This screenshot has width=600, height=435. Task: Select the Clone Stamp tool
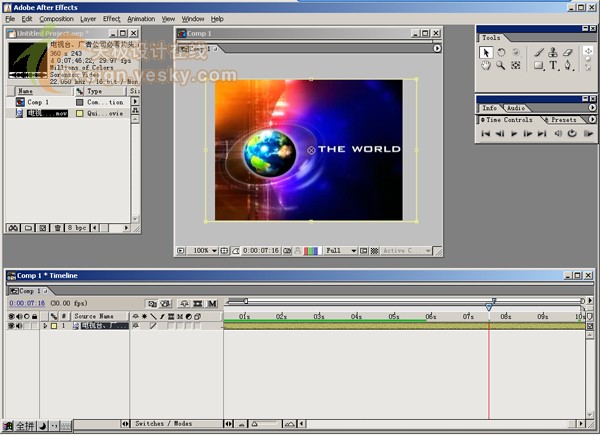553,52
